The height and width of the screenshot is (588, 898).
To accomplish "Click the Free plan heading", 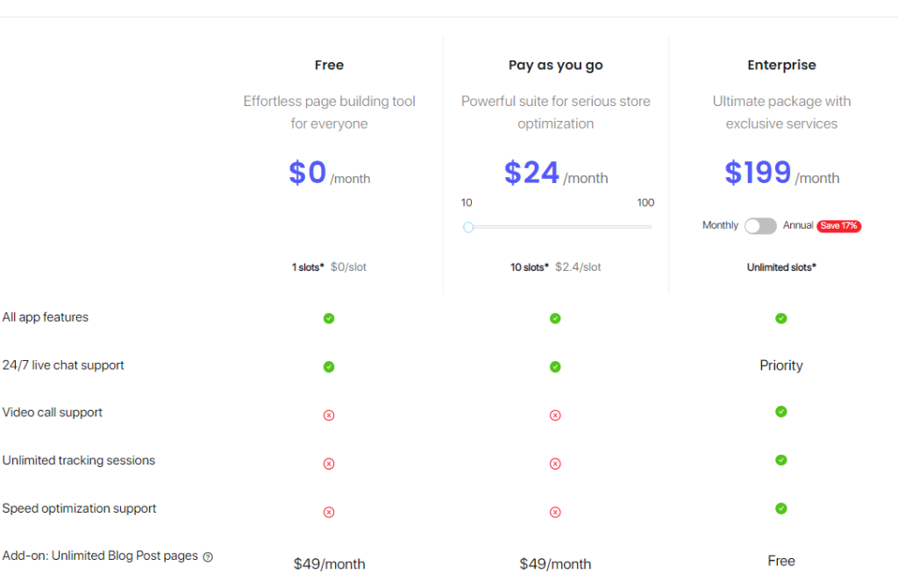I will (329, 65).
